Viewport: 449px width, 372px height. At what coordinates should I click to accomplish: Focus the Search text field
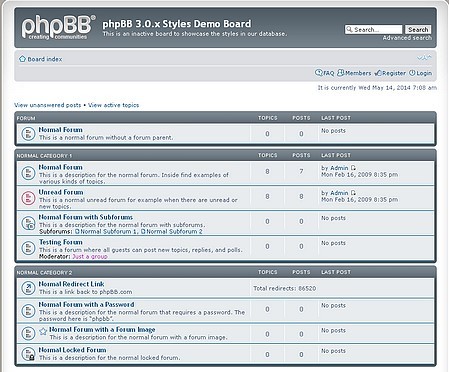coord(373,30)
